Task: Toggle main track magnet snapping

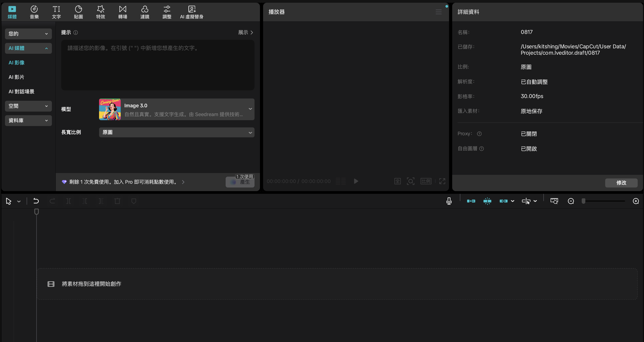Action: 471,201
